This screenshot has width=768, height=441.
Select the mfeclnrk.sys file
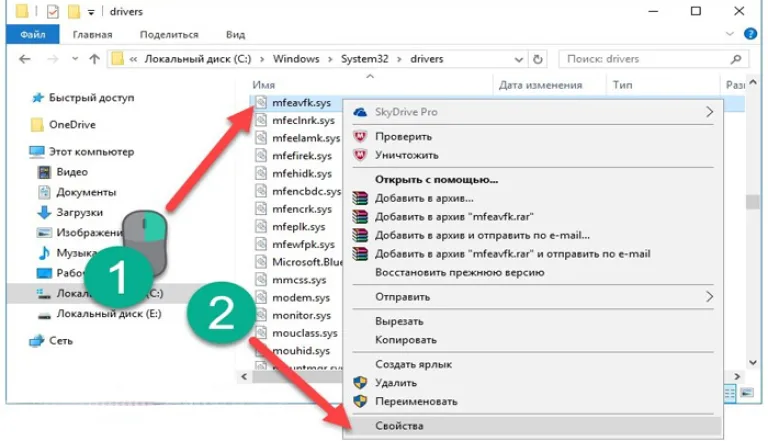(303, 121)
